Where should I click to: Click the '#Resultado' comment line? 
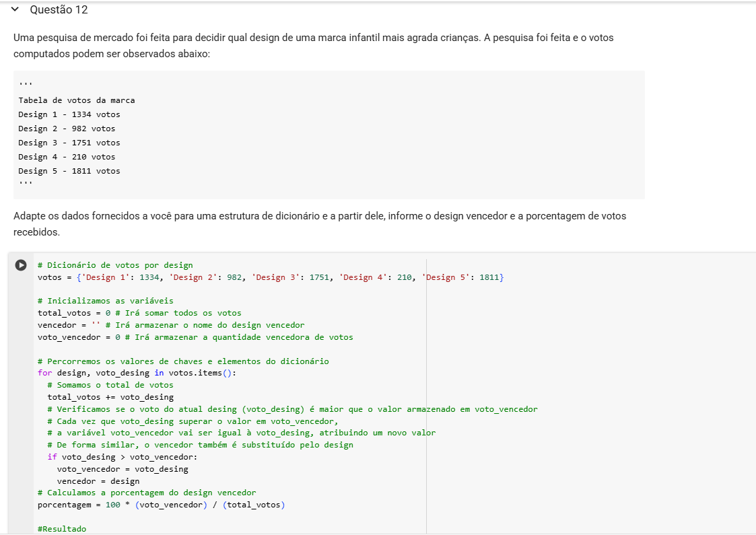pos(62,529)
